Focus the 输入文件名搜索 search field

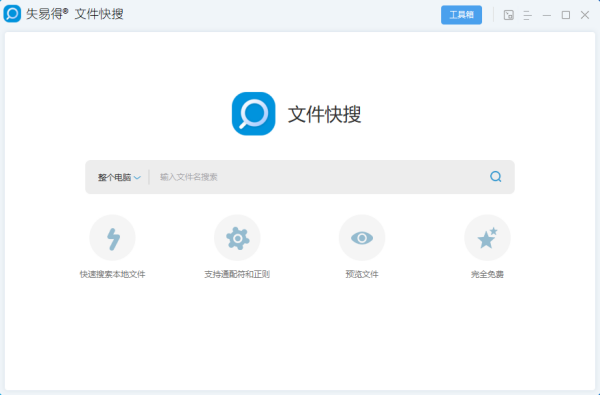[318, 177]
